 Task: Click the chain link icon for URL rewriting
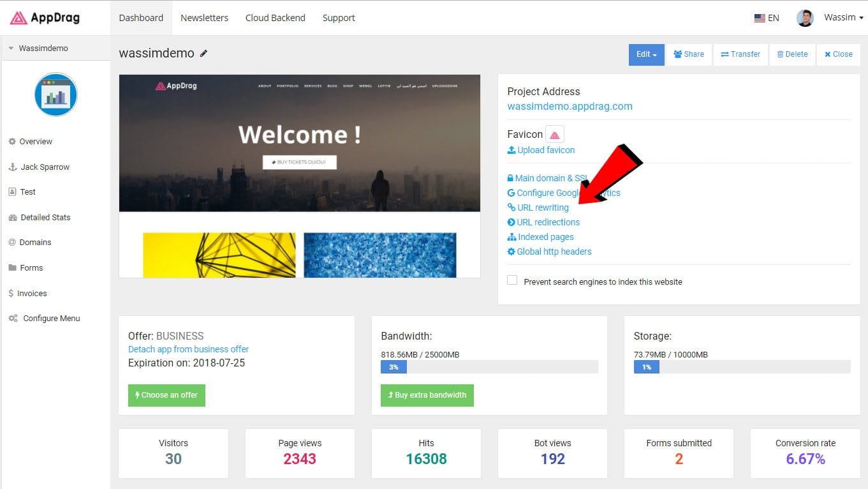coord(511,207)
